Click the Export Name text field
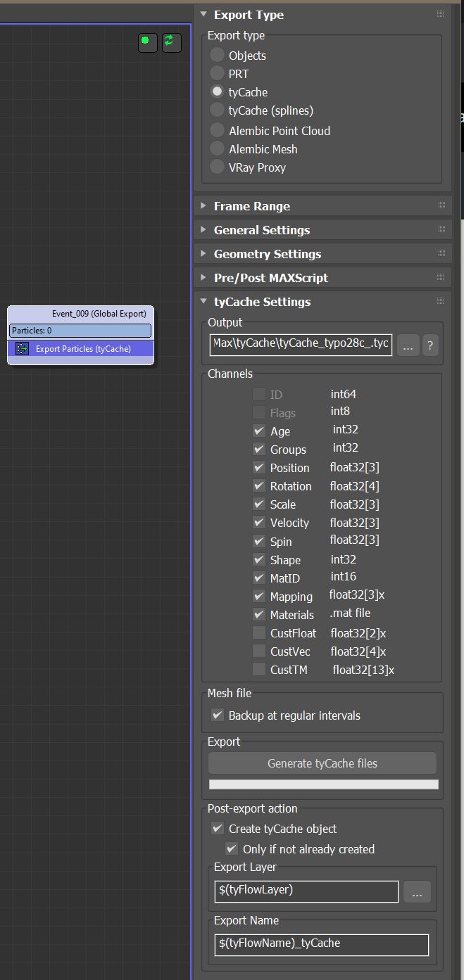Viewport: 464px width, 980px height. point(321,944)
